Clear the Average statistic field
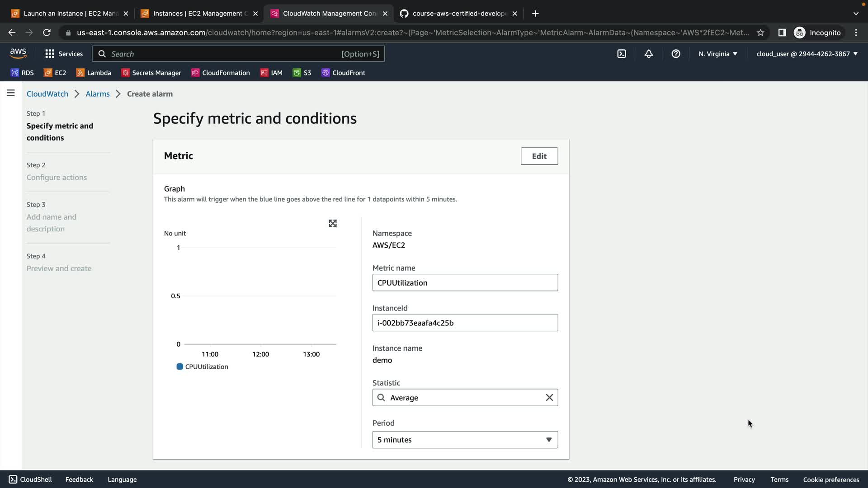 549,398
